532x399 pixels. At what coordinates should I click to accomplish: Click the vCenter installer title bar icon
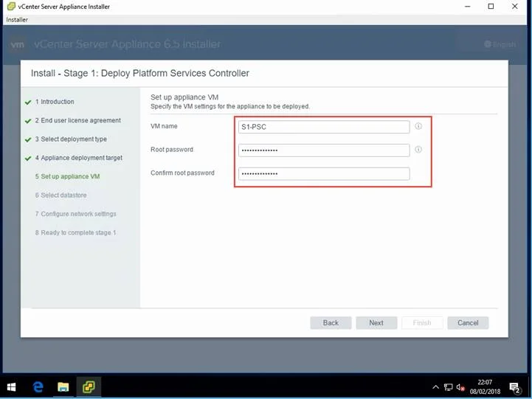click(x=11, y=6)
